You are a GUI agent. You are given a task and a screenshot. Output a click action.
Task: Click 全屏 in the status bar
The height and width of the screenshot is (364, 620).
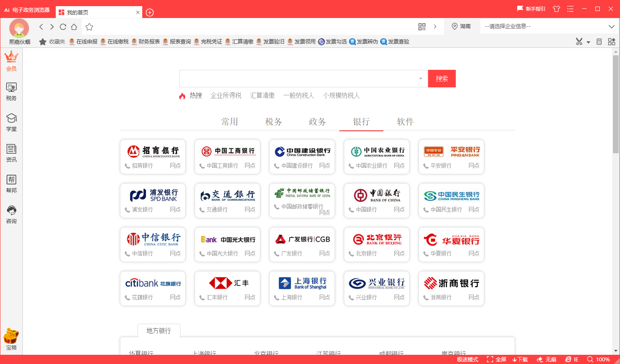(496, 360)
